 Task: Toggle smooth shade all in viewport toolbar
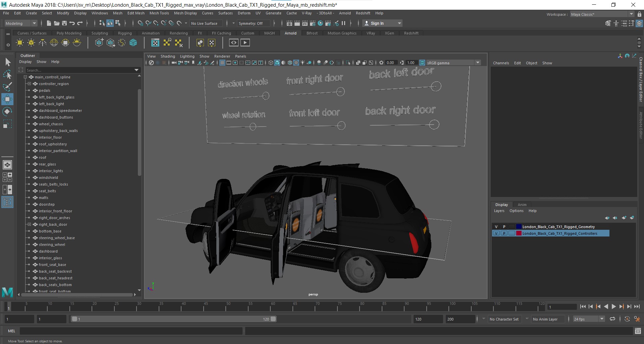(x=277, y=63)
